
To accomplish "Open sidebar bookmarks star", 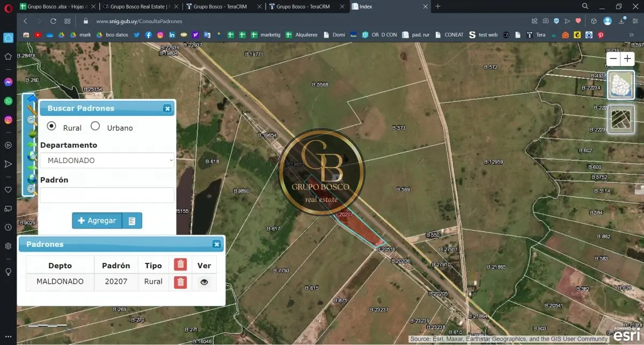I will 8,56.
